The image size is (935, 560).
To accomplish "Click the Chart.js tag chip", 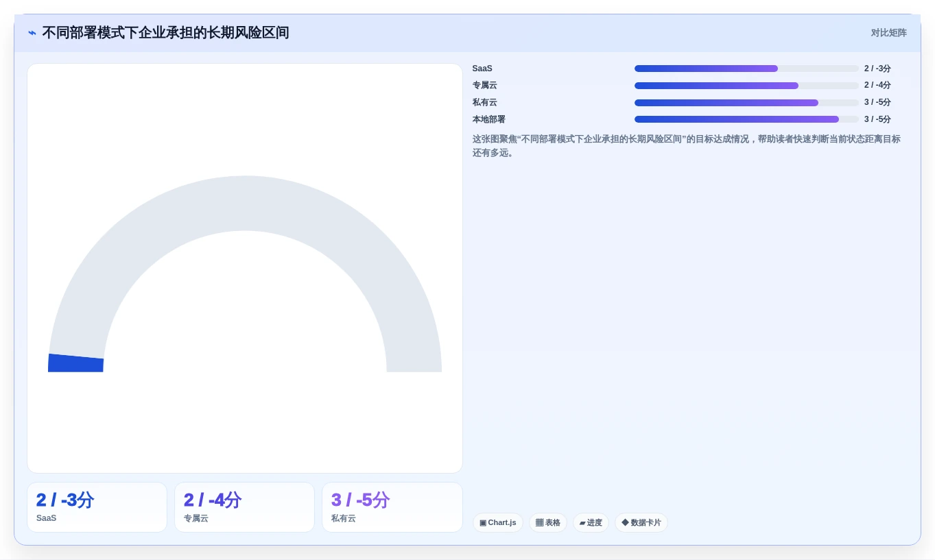I will (x=498, y=523).
